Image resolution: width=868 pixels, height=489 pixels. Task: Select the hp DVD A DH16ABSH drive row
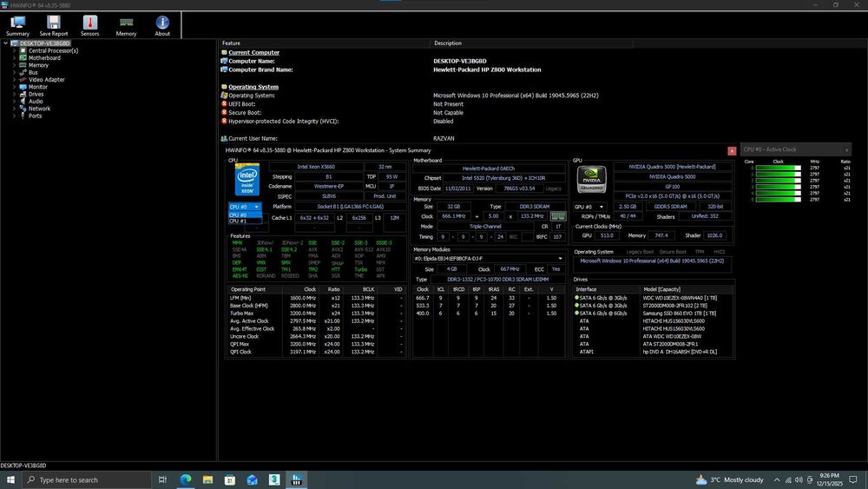pyautogui.click(x=654, y=352)
